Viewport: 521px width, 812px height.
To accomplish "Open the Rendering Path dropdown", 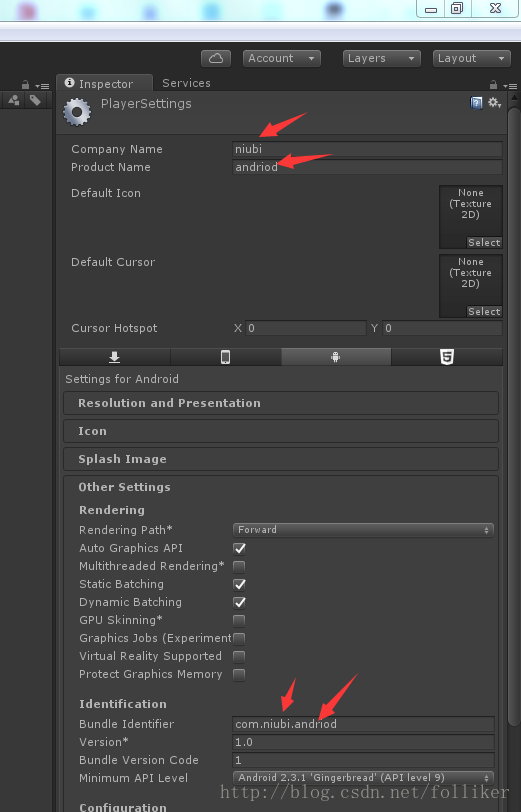I will tap(363, 530).
